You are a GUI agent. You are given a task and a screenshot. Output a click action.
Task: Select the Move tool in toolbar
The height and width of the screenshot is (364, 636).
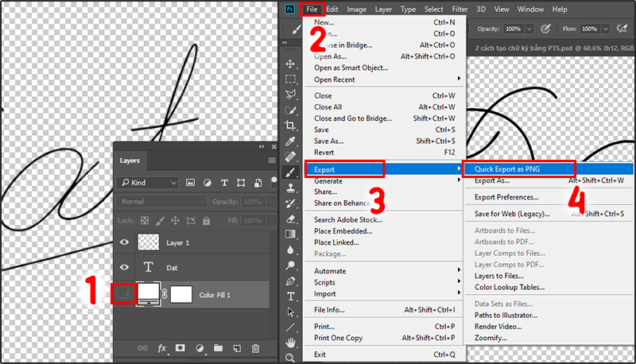point(291,64)
